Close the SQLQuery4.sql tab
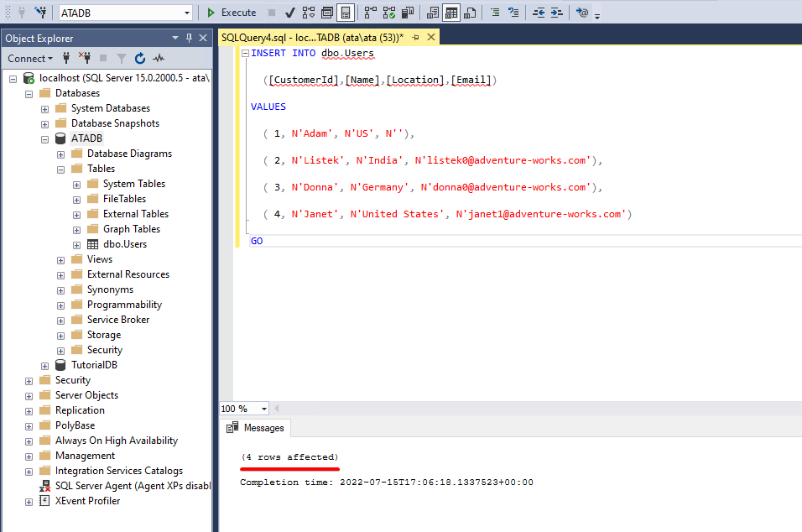The width and height of the screenshot is (802, 532). tap(431, 38)
